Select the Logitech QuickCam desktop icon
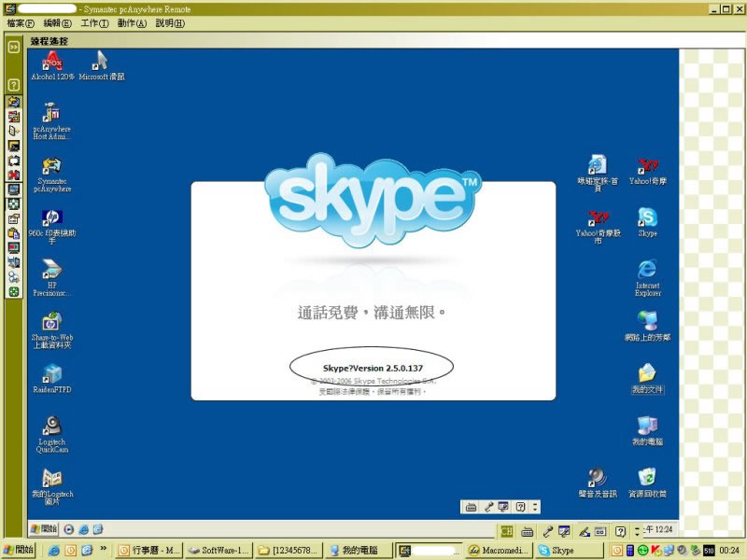Image resolution: width=747 pixels, height=560 pixels. (52, 435)
